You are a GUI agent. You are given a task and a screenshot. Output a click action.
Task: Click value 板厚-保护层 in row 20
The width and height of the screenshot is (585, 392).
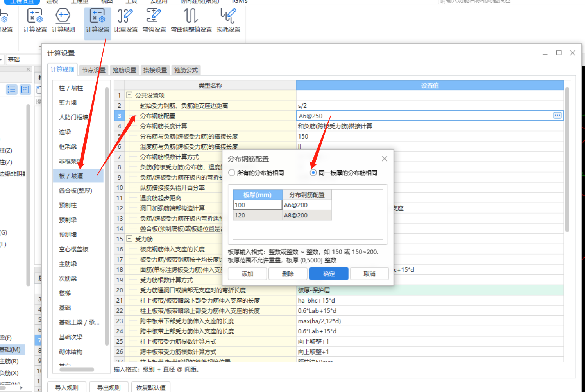click(430, 290)
